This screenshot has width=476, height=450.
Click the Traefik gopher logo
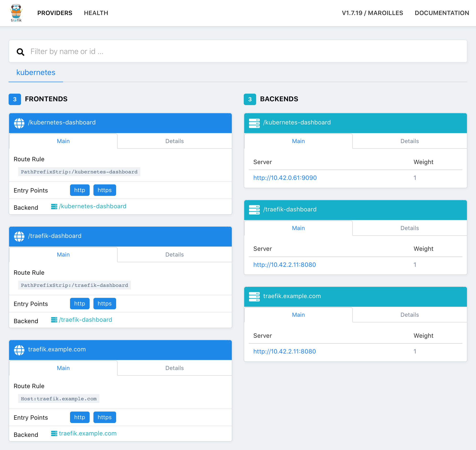[16, 13]
